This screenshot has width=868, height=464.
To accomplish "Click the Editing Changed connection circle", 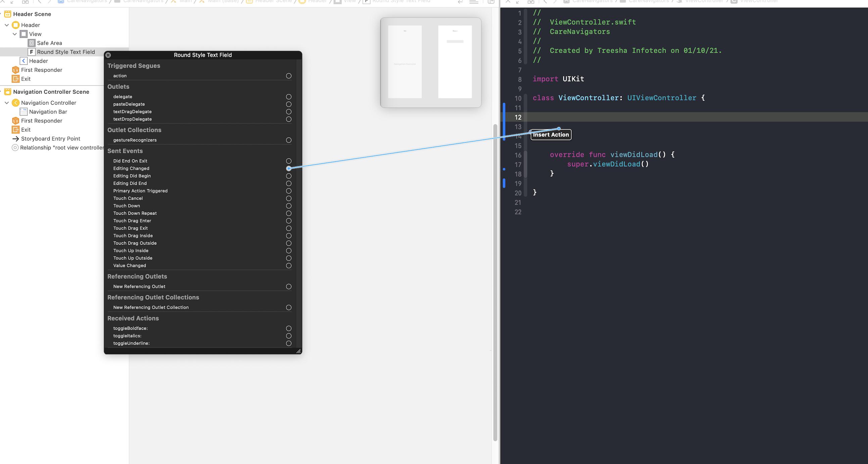I will (x=289, y=168).
